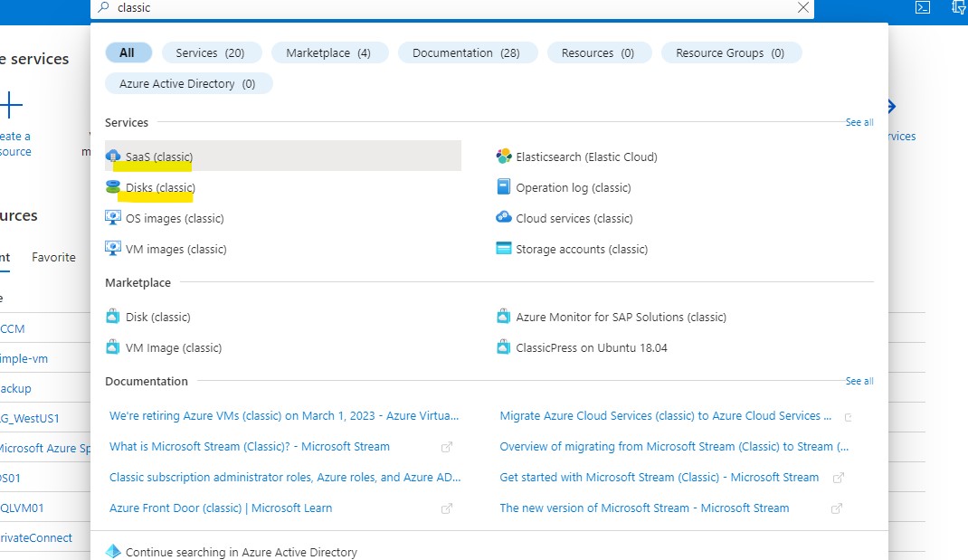Open Elasticsearch (Elastic Cloud)
The image size is (968, 560).
coord(584,156)
